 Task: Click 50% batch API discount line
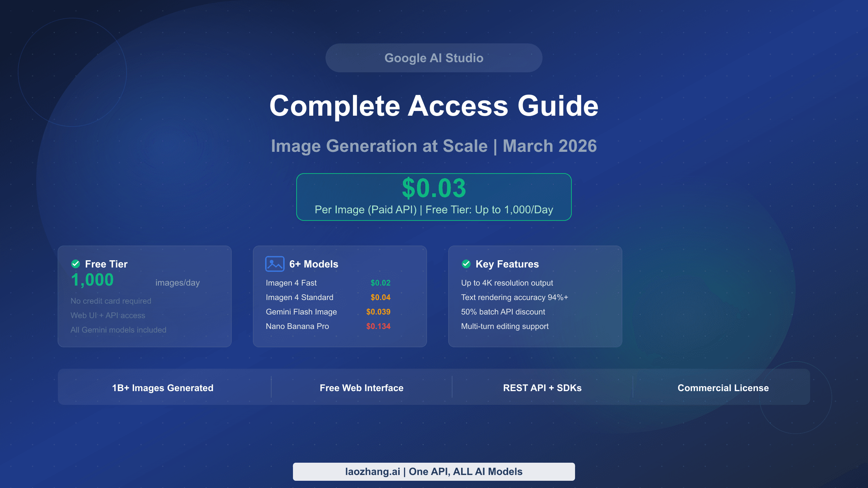(503, 312)
